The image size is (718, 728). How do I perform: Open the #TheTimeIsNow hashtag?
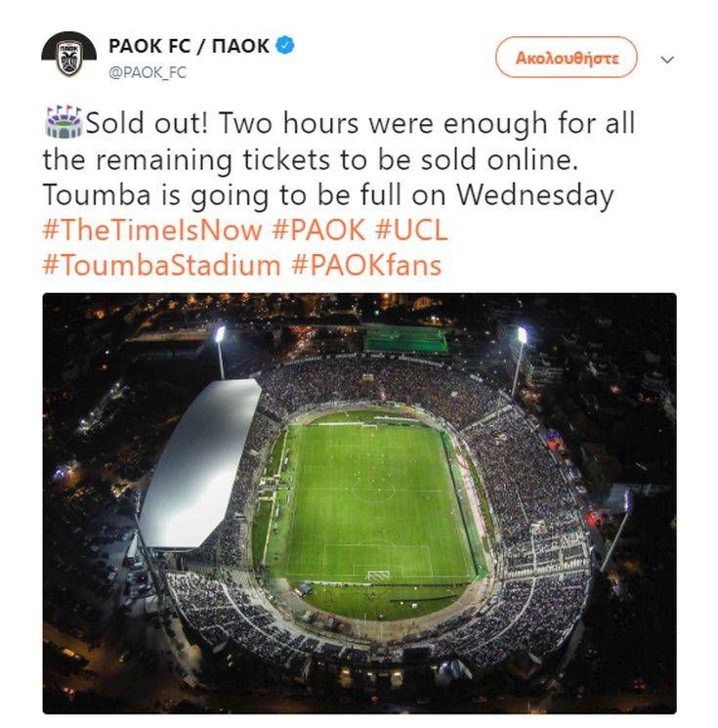pyautogui.click(x=152, y=230)
